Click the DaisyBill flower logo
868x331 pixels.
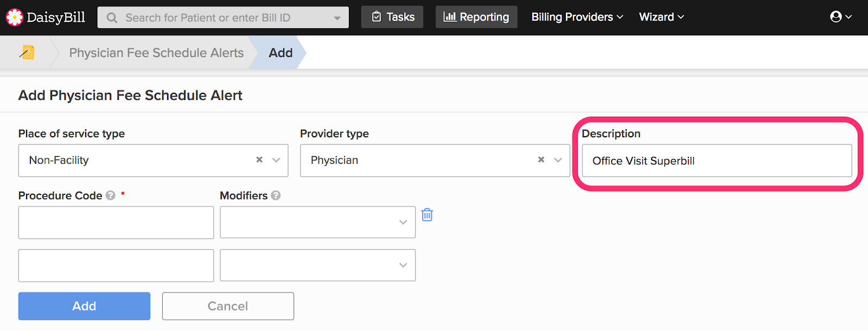click(x=14, y=17)
